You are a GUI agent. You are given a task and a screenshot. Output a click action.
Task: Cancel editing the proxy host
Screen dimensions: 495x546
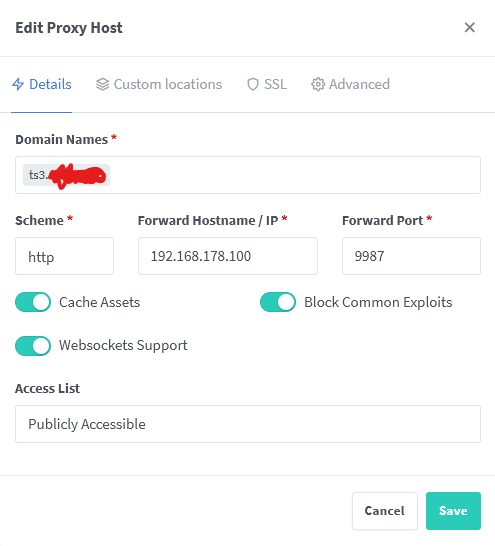pos(385,511)
